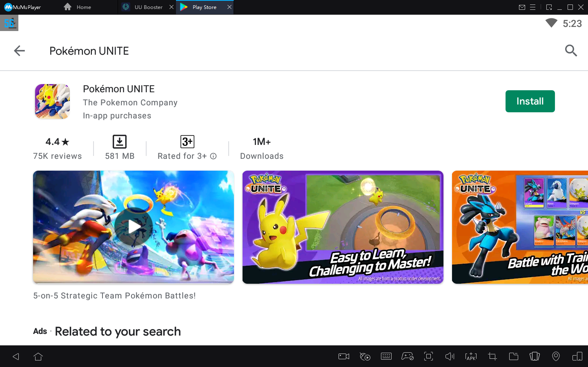The width and height of the screenshot is (588, 367).
Task: View the Battle with Trainers screenshot
Action: tap(520, 227)
